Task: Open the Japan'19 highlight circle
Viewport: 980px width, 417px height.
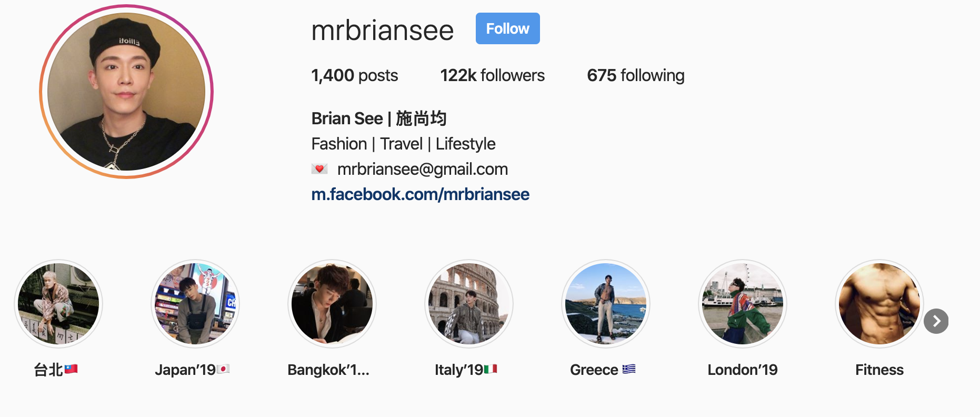Action: coord(195,304)
